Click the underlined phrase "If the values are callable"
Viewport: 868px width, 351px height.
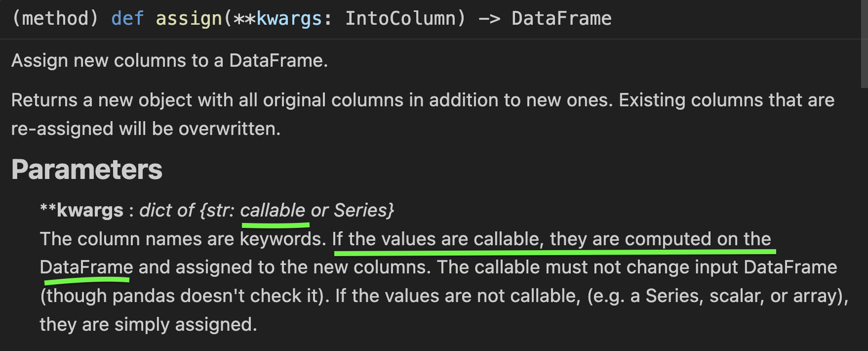437,239
